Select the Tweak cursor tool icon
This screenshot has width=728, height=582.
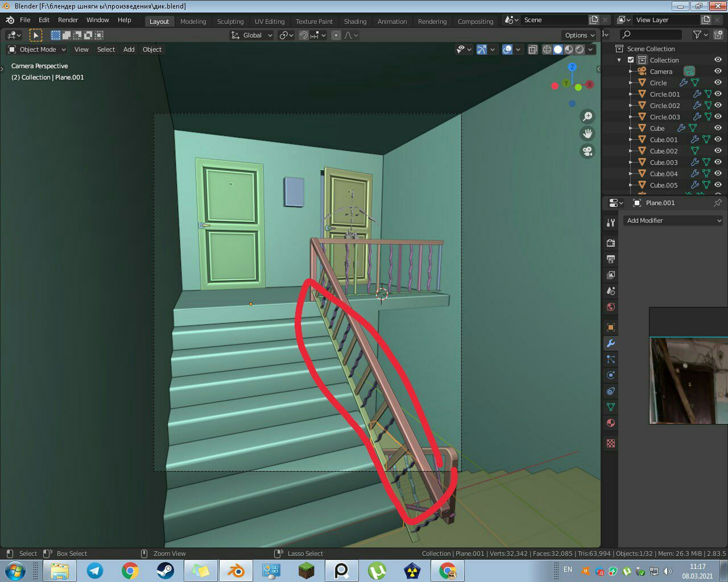tap(36, 35)
